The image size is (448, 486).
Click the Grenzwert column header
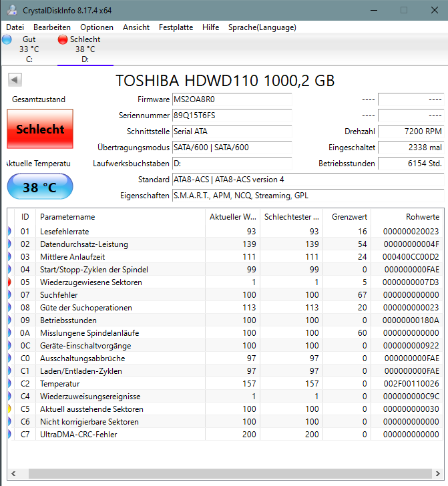347,217
